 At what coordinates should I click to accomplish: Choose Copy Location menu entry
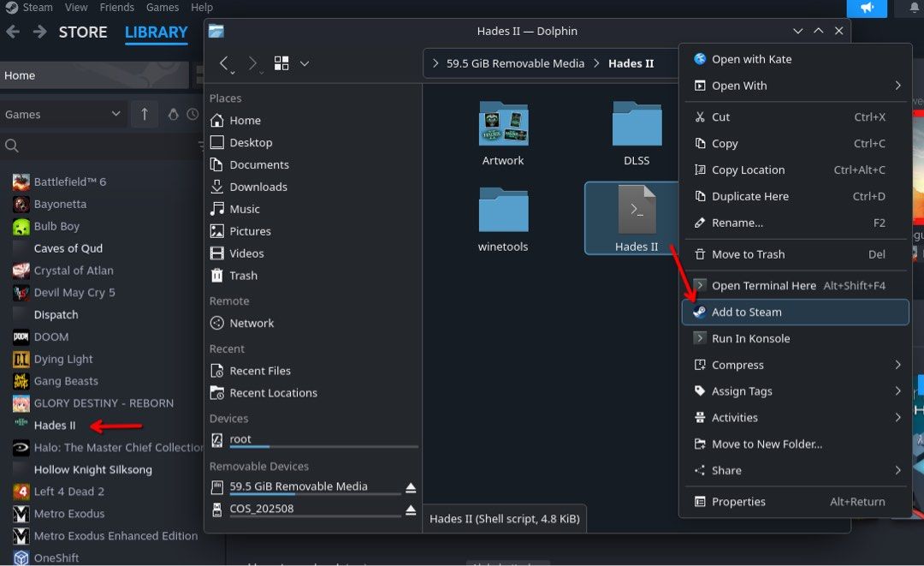pos(795,170)
